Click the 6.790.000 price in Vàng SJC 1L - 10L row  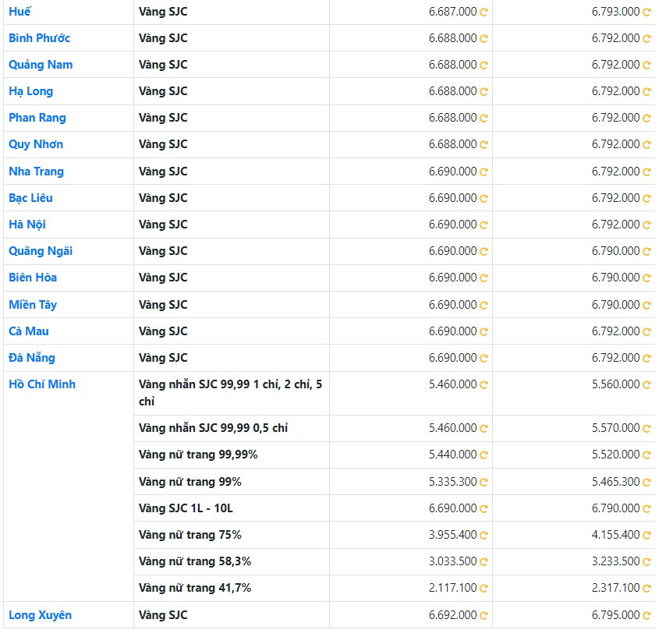tap(615, 508)
